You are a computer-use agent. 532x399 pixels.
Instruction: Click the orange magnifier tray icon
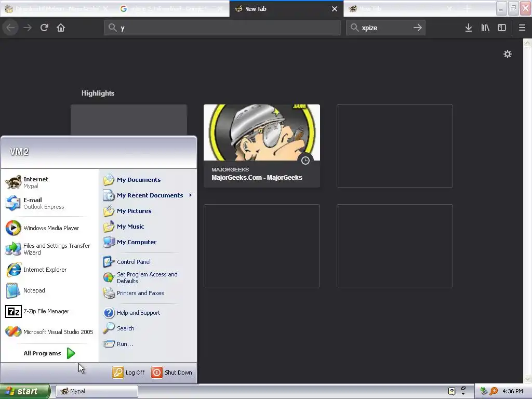click(494, 391)
